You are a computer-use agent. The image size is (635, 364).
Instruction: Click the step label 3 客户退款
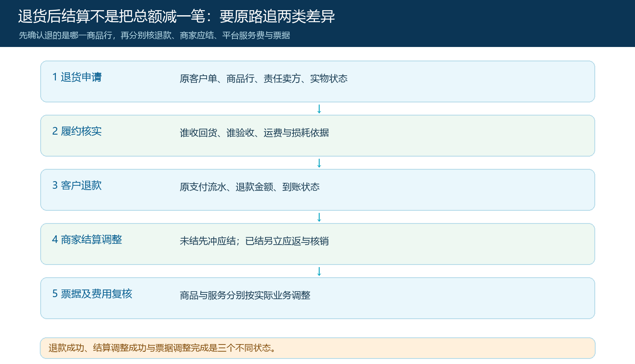(77, 185)
